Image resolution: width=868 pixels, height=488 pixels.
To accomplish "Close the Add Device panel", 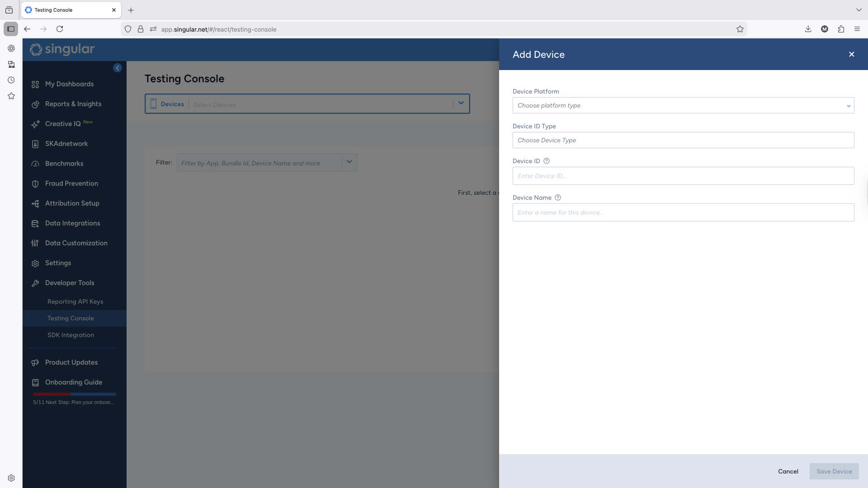I will tap(851, 54).
